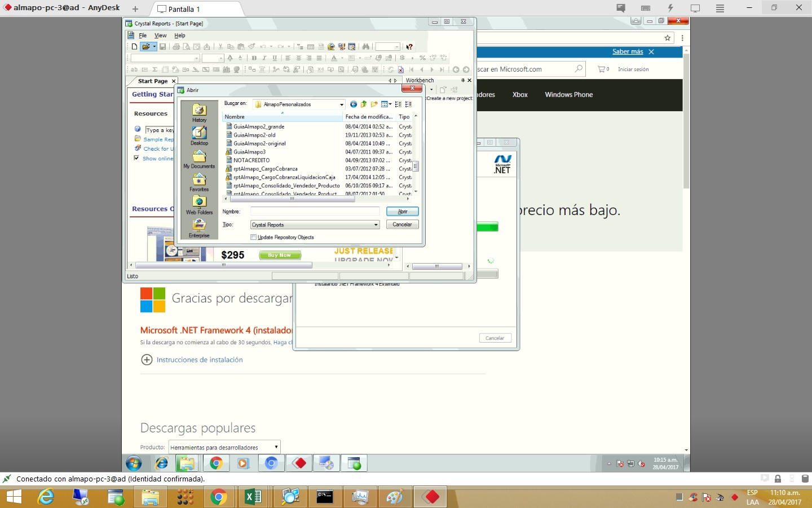The height and width of the screenshot is (508, 812).
Task: Click the Save disk icon in Crystal Reports toolbar
Action: coord(163,47)
